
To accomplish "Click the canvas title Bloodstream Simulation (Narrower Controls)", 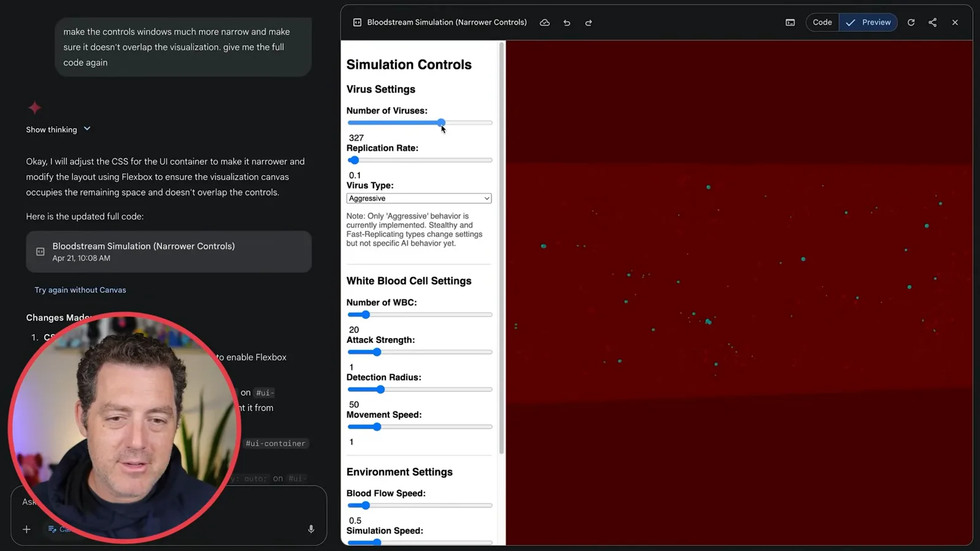I will [447, 23].
